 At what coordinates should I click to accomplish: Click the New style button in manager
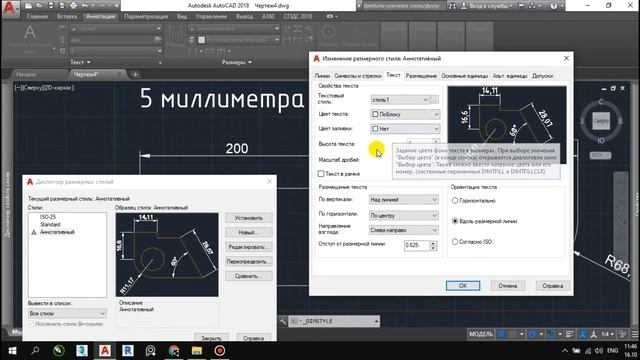click(x=249, y=232)
